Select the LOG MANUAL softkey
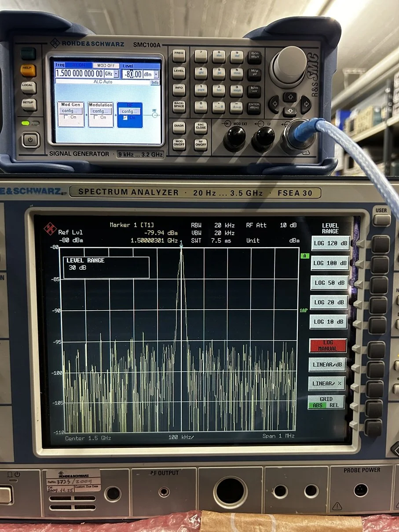This screenshot has width=399, height=532. click(328, 345)
